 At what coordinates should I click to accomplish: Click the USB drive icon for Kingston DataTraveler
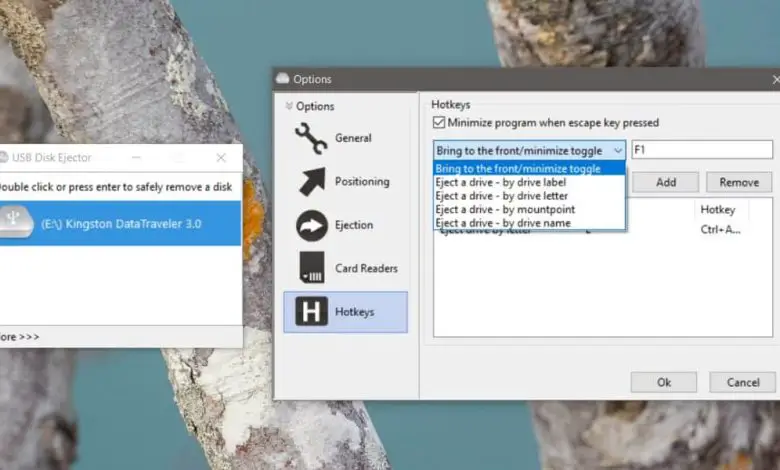click(16, 222)
